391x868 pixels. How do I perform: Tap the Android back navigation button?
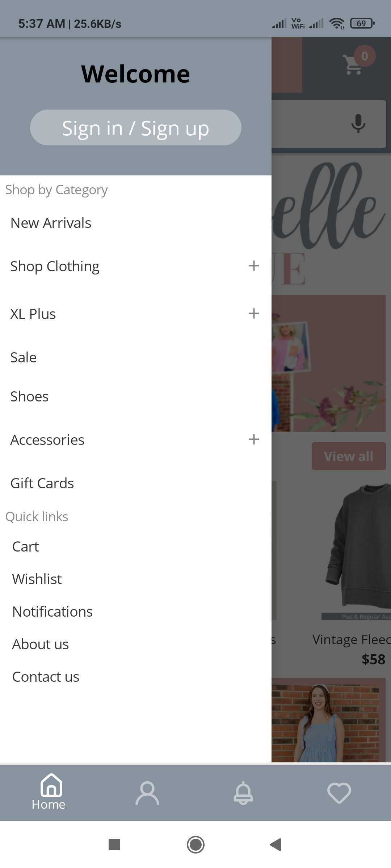[x=276, y=845]
